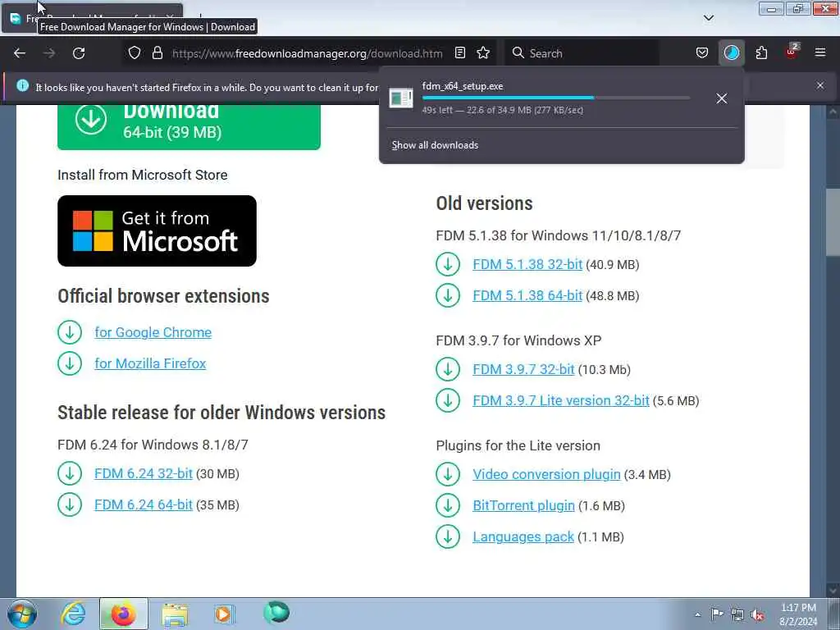The image size is (840, 630).
Task: Download FDM 5.1.38 32-bit link
Action: [527, 265]
